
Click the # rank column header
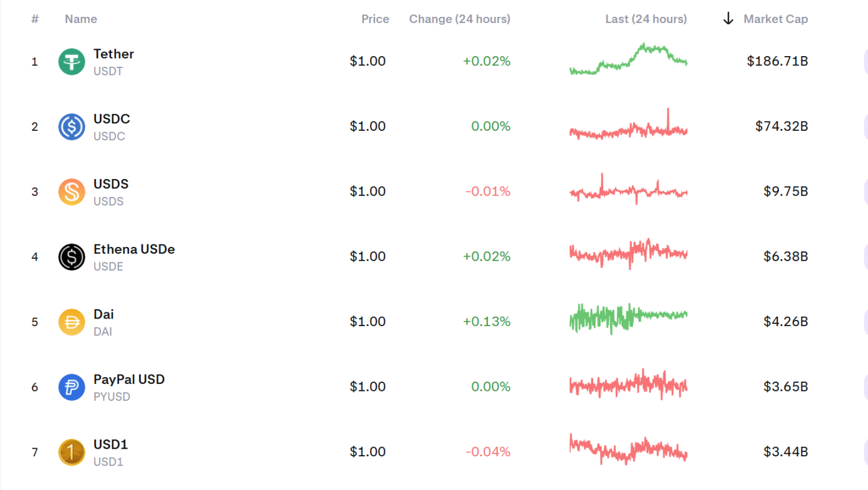tap(35, 19)
